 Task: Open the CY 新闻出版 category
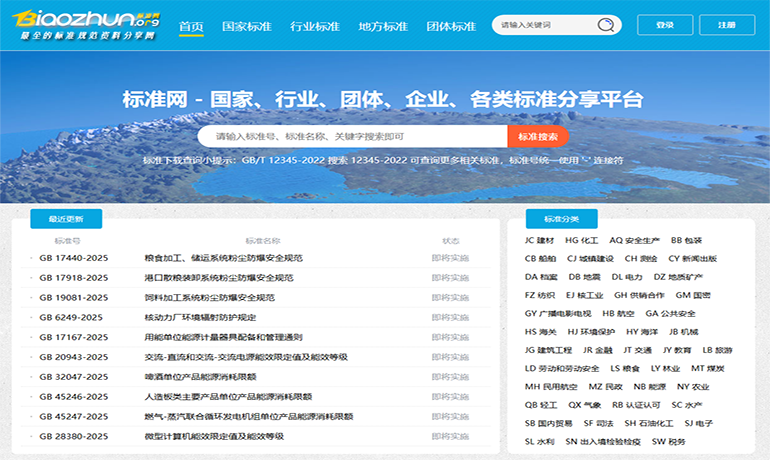point(692,259)
